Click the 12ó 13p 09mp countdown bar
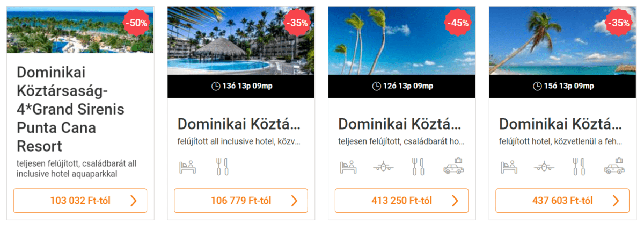This screenshot has width=644, height=228. pos(402,86)
